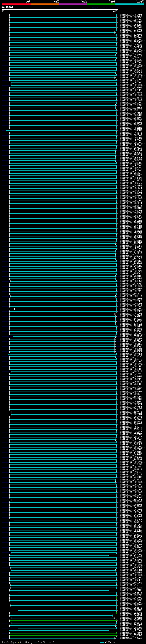Select hit label UniRef100_Q0DIR7
Image resolution: width=146 pixels, height=644 pixels.
click(131, 289)
